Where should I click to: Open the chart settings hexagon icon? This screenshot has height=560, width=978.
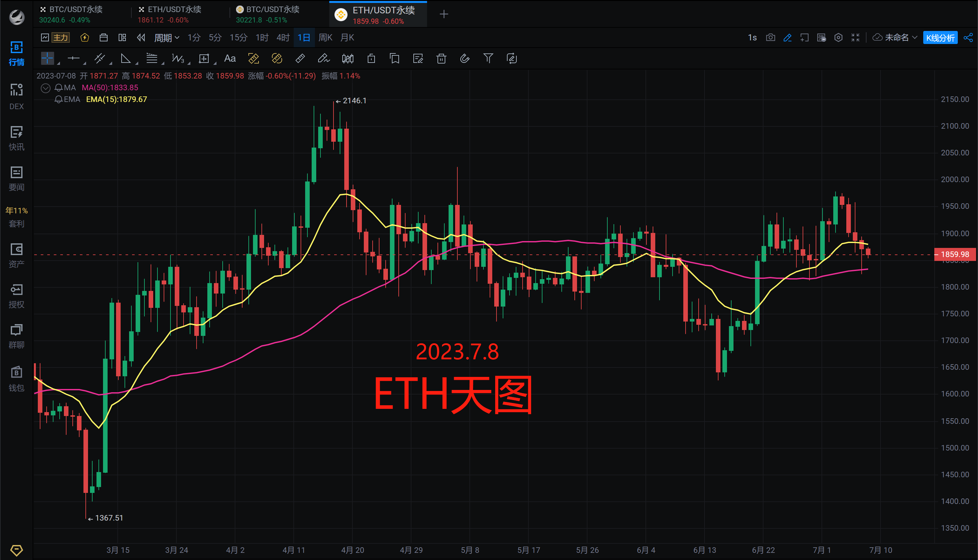pyautogui.click(x=838, y=37)
